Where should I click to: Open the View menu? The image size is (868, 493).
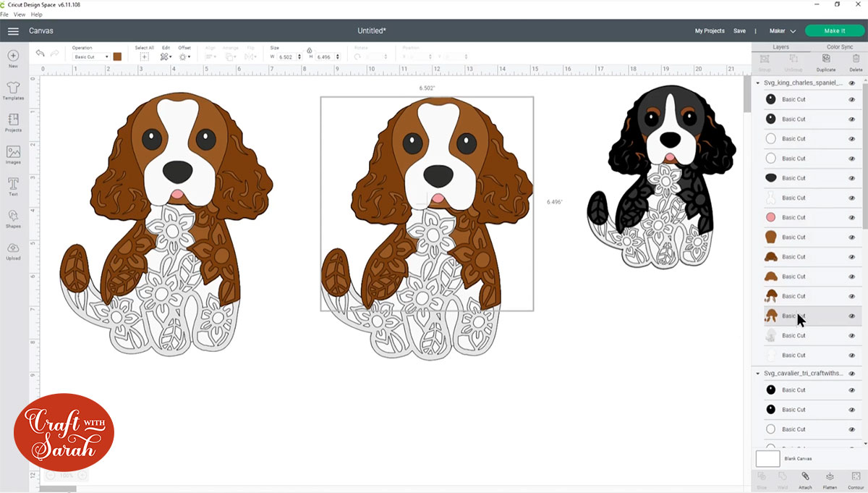coord(19,14)
